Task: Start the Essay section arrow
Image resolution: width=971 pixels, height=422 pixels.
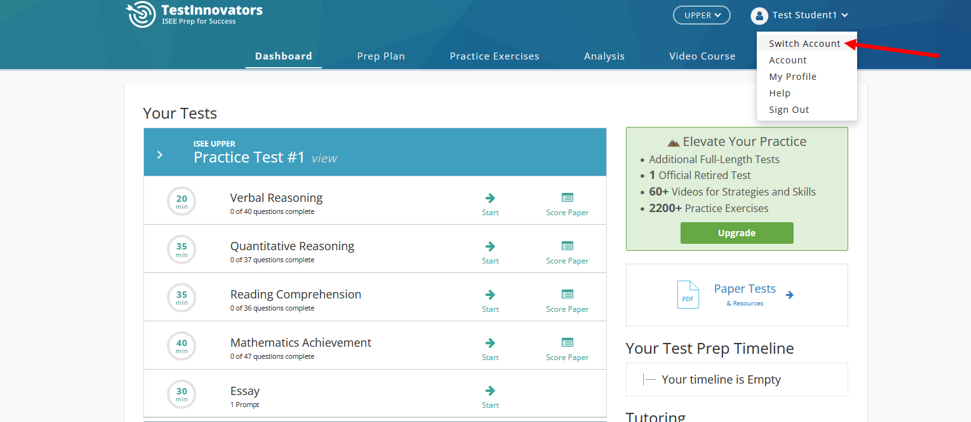Action: [x=490, y=391]
